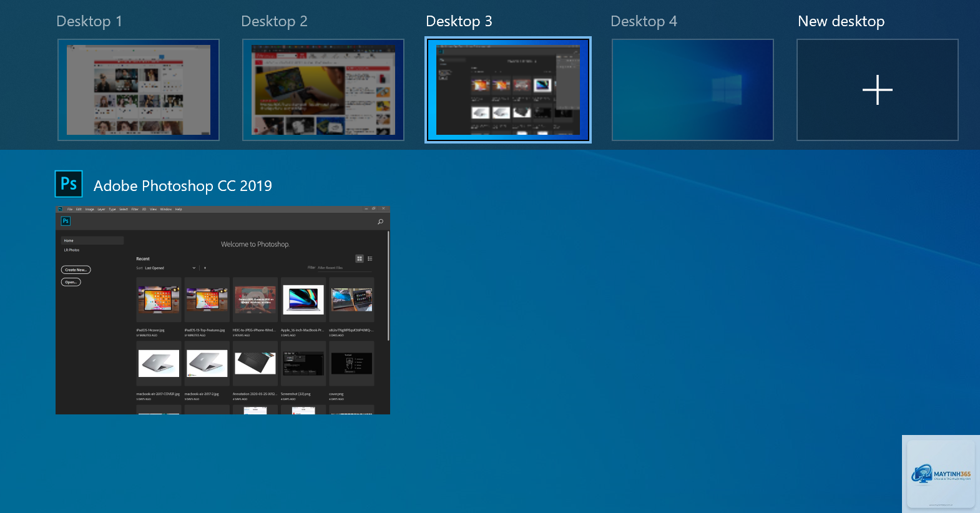
Task: Open the File menu in Photoshop
Action: click(70, 210)
